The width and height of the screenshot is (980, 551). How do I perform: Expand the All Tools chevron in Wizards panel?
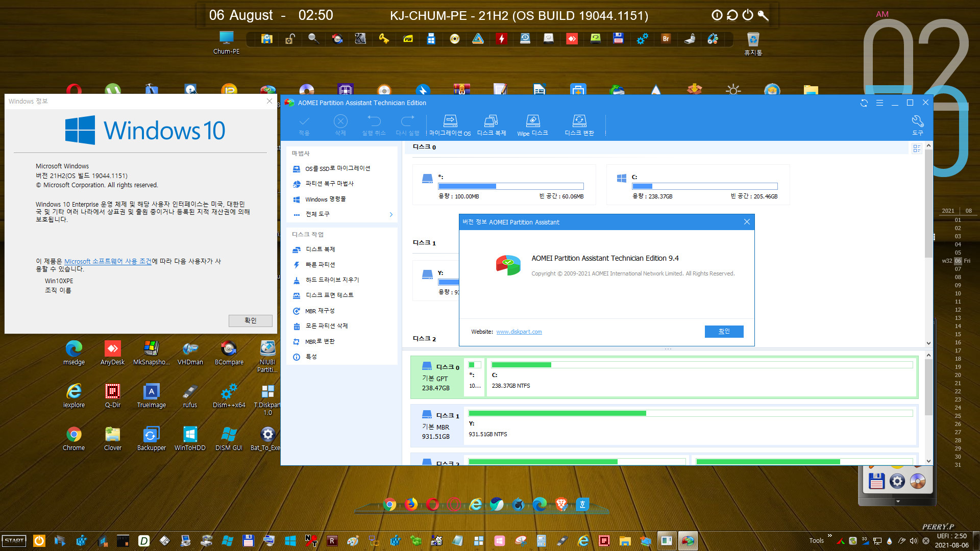(391, 214)
